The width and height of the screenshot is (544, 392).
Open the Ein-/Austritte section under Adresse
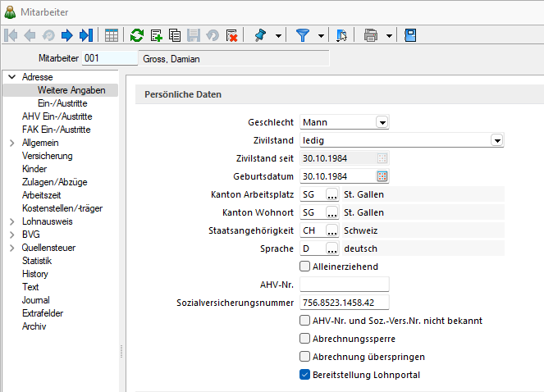[62, 103]
